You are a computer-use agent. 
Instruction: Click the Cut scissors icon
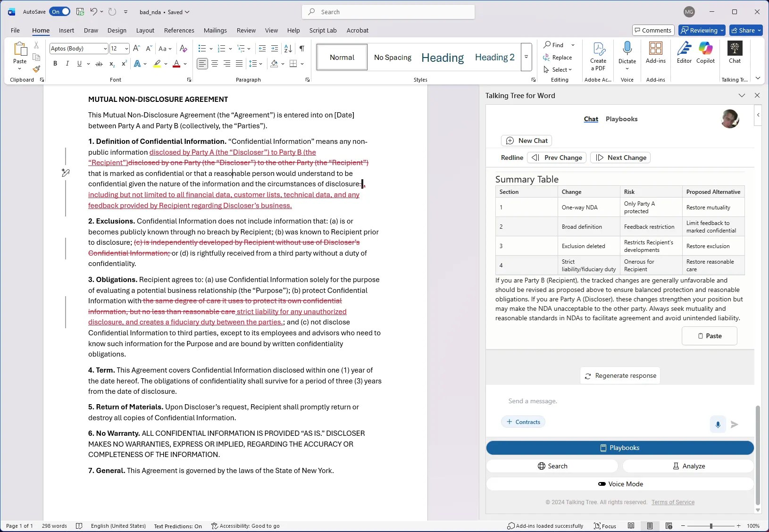click(x=36, y=45)
